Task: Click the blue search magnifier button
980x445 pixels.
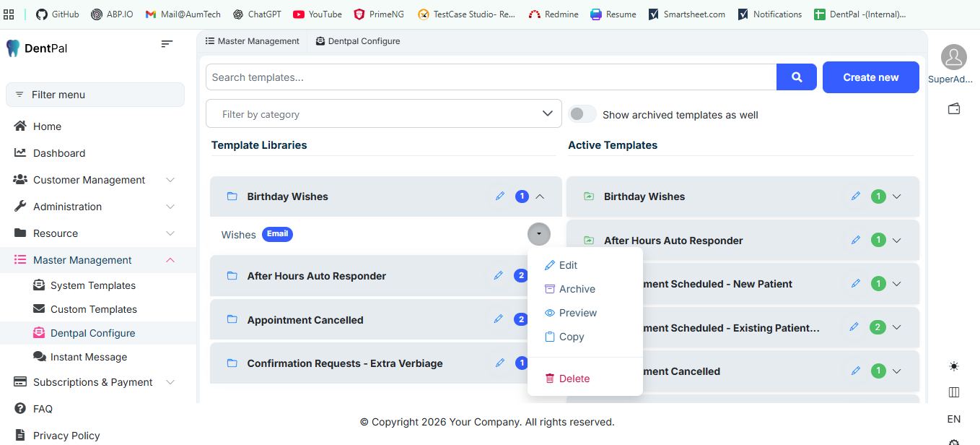Action: 796,77
